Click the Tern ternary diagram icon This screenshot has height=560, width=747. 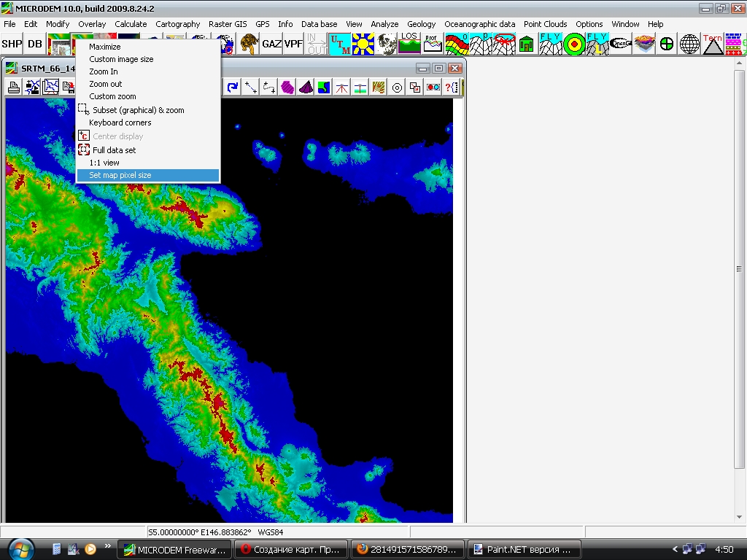tap(713, 44)
